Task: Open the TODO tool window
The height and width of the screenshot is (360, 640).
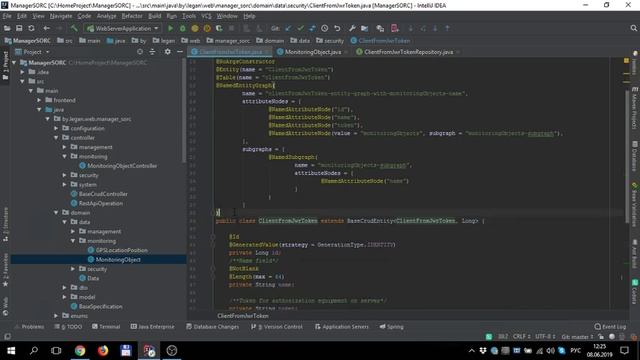Action: tap(69, 327)
